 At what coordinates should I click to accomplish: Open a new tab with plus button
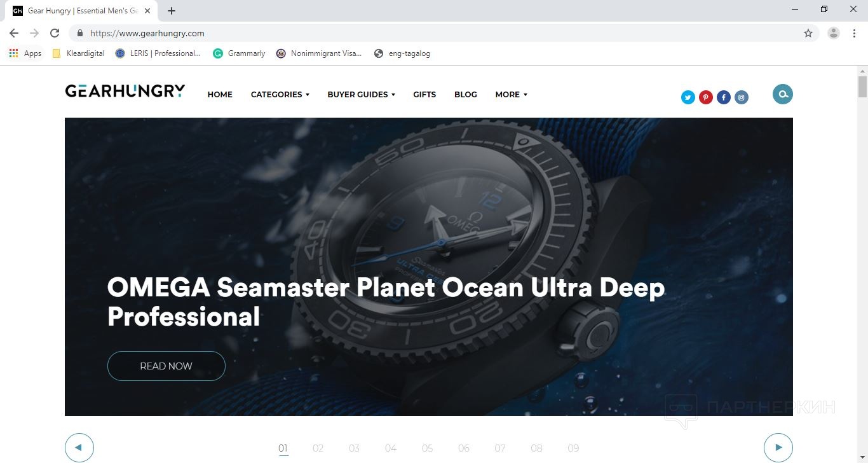(x=172, y=11)
